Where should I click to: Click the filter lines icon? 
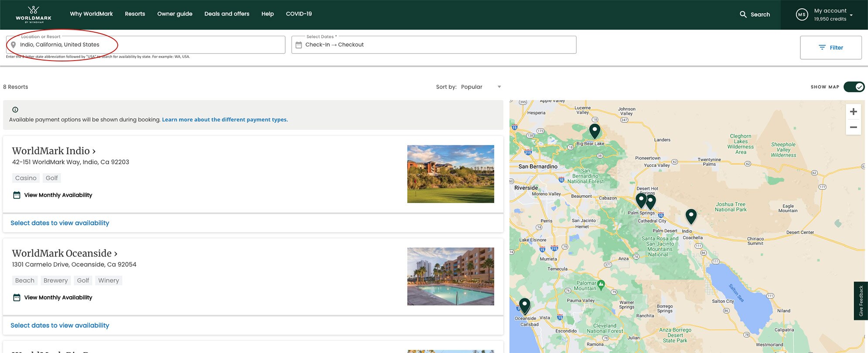822,48
